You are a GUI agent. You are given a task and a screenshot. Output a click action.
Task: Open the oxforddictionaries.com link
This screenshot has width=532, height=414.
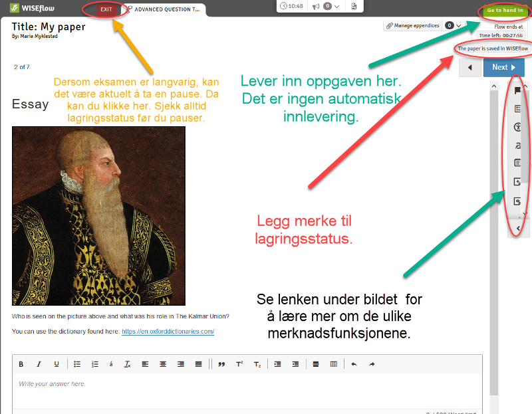click(x=168, y=332)
